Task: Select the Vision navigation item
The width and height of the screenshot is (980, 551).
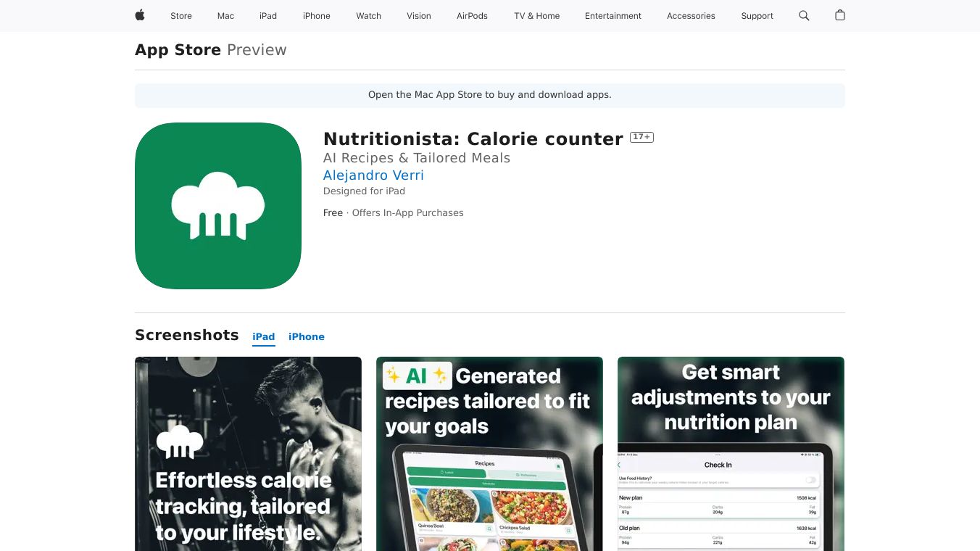Action: point(419,16)
